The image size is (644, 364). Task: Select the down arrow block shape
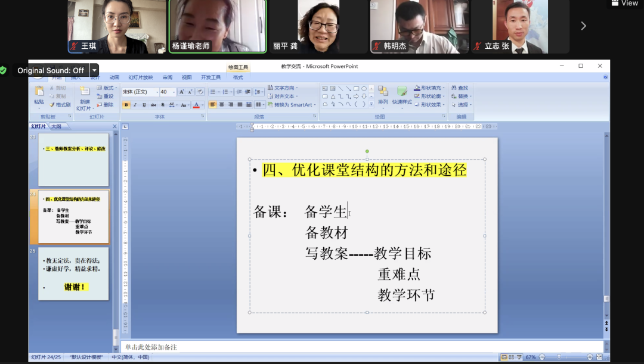point(364,97)
